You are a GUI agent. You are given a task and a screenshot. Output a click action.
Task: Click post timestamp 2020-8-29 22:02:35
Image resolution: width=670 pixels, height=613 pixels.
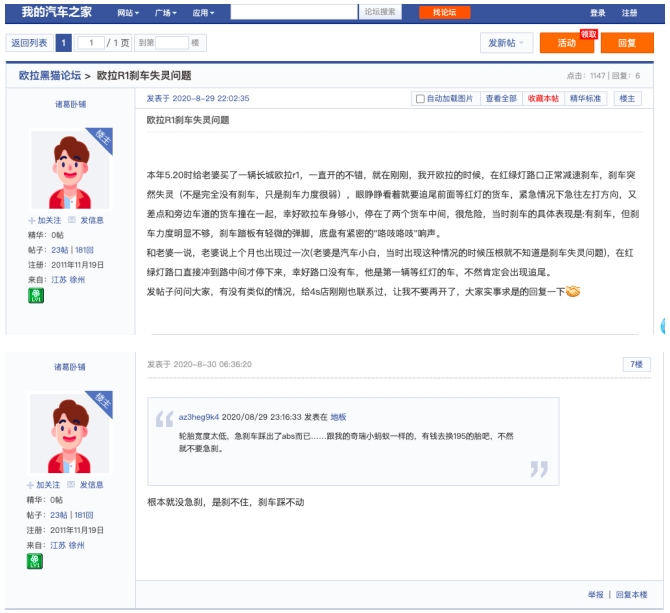coord(211,98)
